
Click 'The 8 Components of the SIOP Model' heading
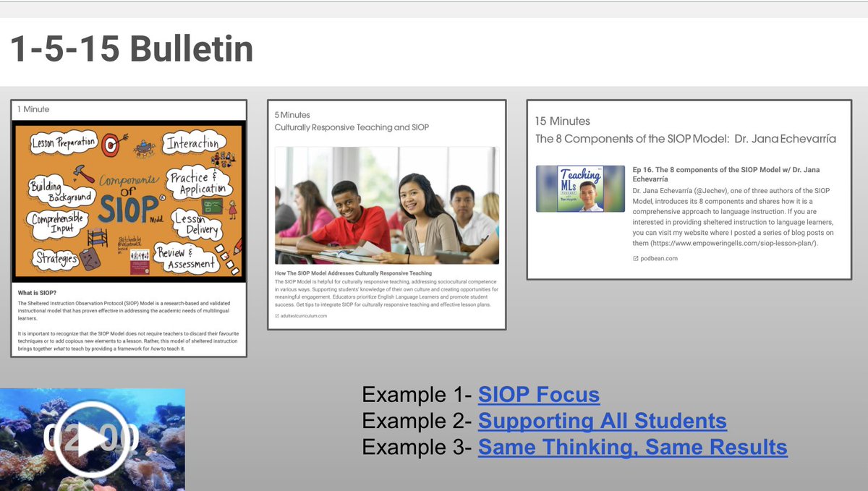click(x=685, y=139)
